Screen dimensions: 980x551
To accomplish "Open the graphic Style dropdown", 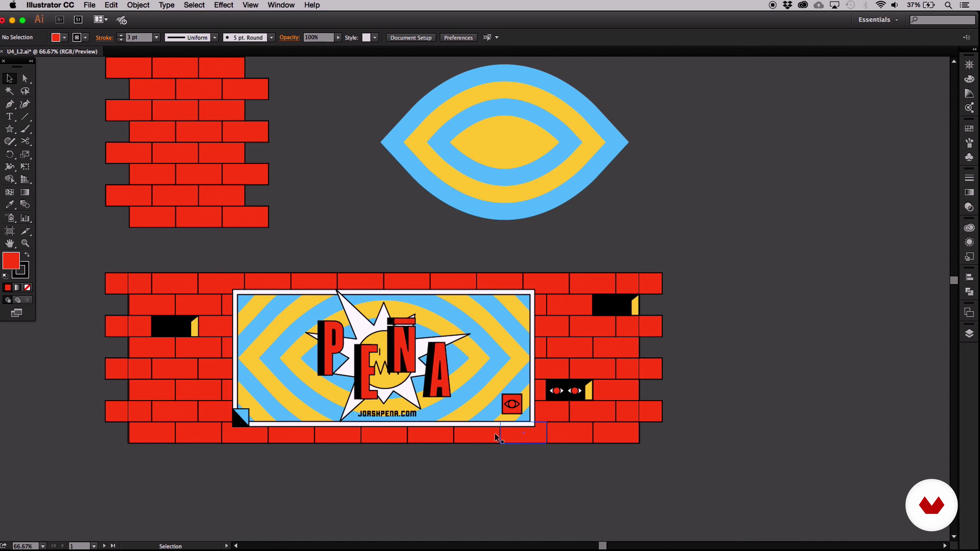I will coord(375,37).
